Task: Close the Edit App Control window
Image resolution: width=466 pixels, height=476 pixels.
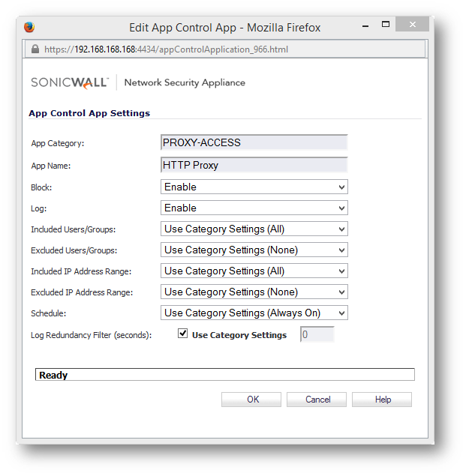Action: pyautogui.click(x=412, y=25)
